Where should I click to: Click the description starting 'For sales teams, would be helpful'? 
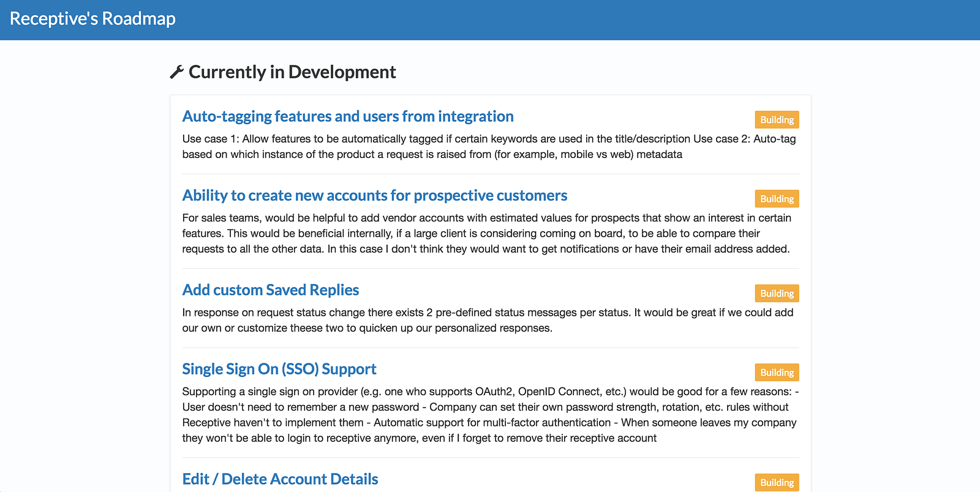(487, 233)
